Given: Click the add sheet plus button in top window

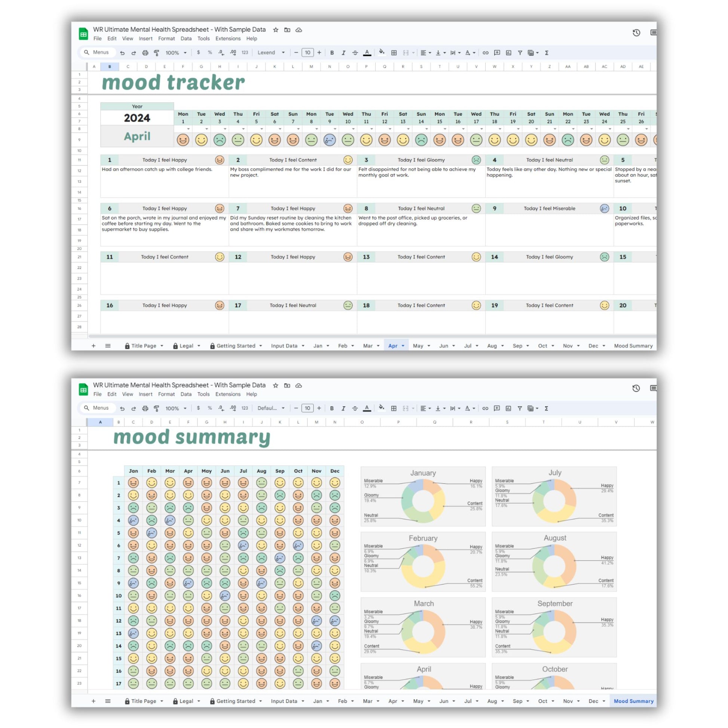Looking at the screenshot, I should pyautogui.click(x=94, y=346).
